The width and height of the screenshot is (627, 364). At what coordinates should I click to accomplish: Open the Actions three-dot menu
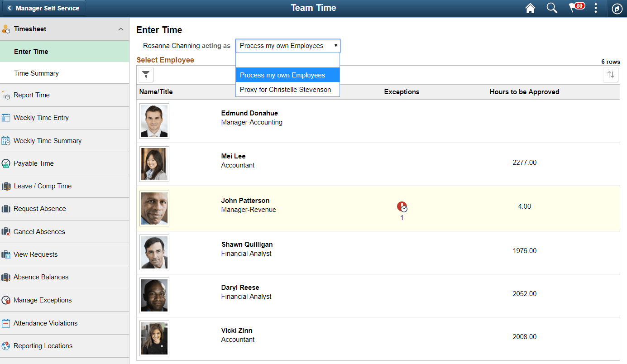coord(596,8)
